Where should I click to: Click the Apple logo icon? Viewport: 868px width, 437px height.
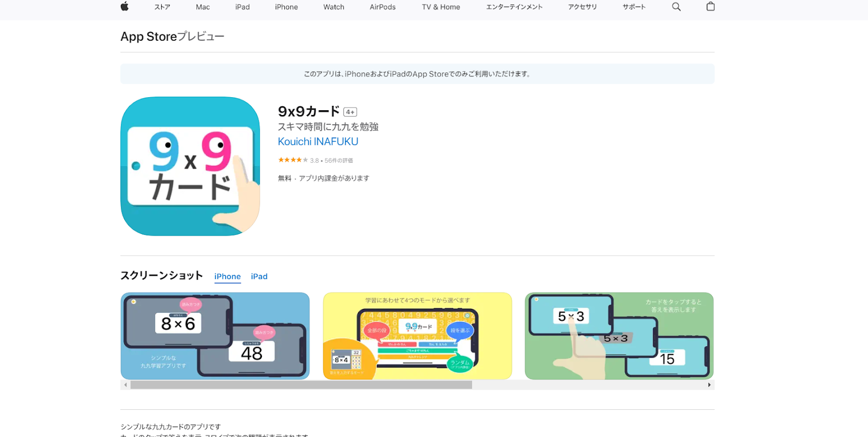coord(124,7)
